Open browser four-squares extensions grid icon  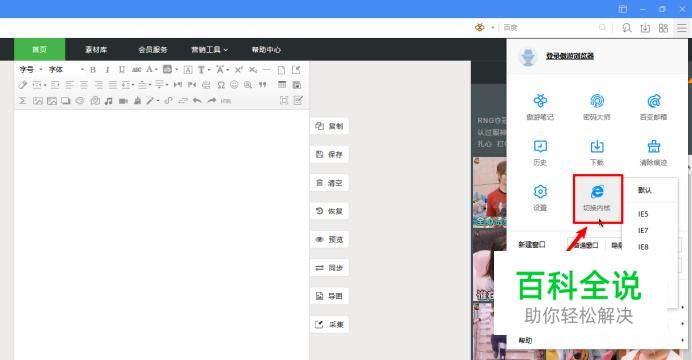pos(663,28)
